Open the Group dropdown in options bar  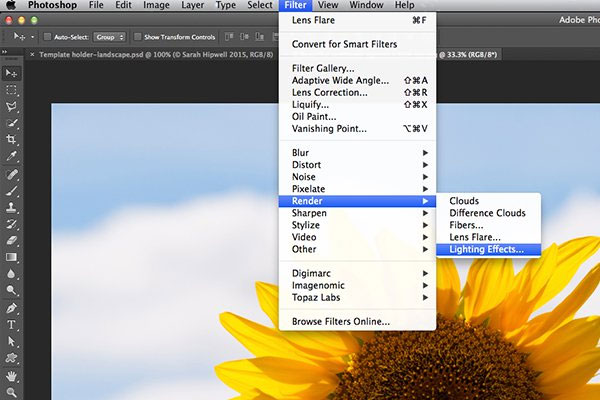click(109, 37)
